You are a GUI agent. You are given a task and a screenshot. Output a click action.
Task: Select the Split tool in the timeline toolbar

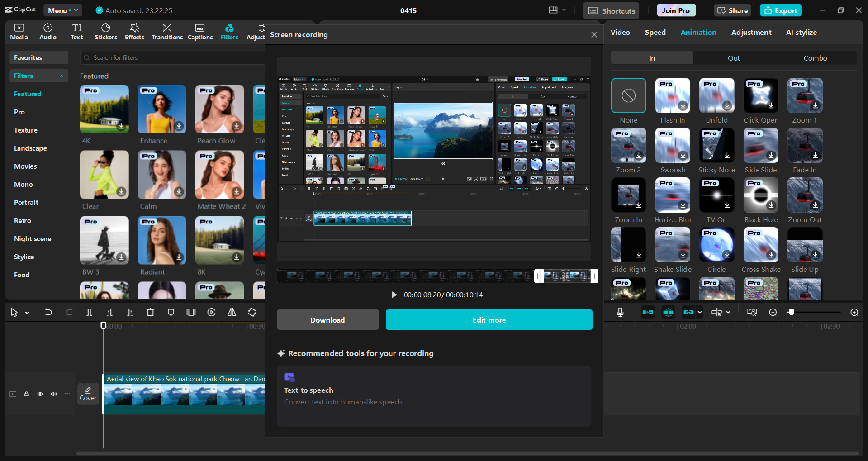(89, 312)
